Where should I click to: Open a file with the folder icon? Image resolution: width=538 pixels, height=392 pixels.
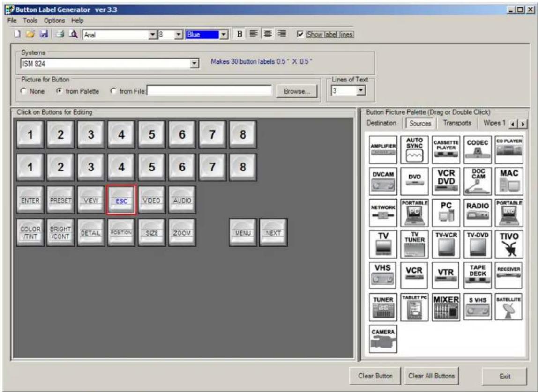point(30,34)
